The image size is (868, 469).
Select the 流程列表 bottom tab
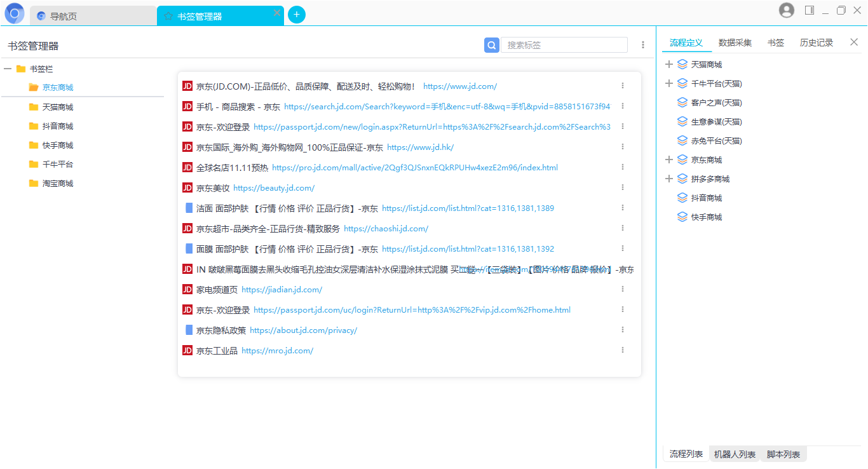686,454
